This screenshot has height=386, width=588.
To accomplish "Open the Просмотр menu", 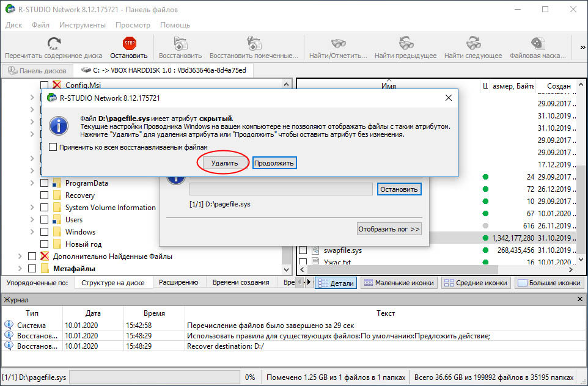I will (x=133, y=25).
